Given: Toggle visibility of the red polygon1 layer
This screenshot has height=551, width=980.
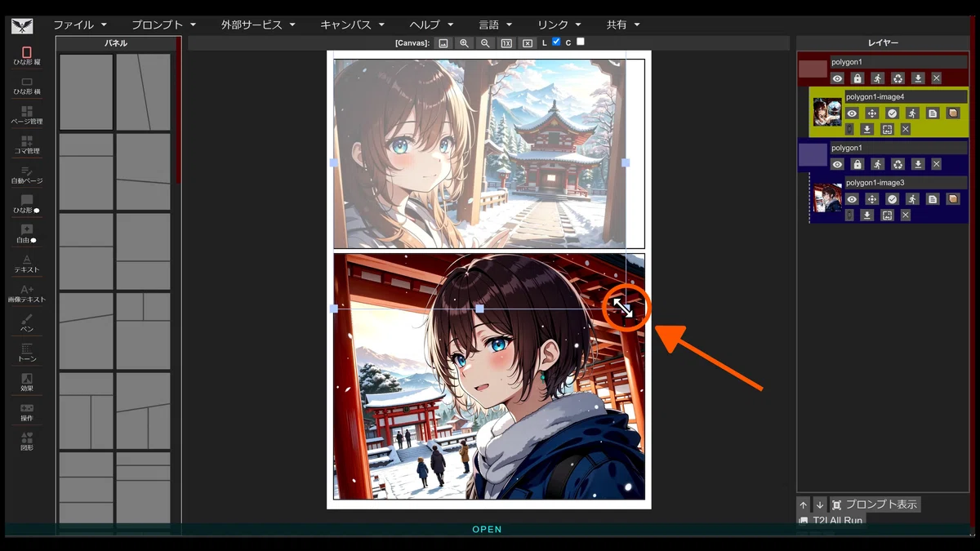Looking at the screenshot, I should coord(837,78).
